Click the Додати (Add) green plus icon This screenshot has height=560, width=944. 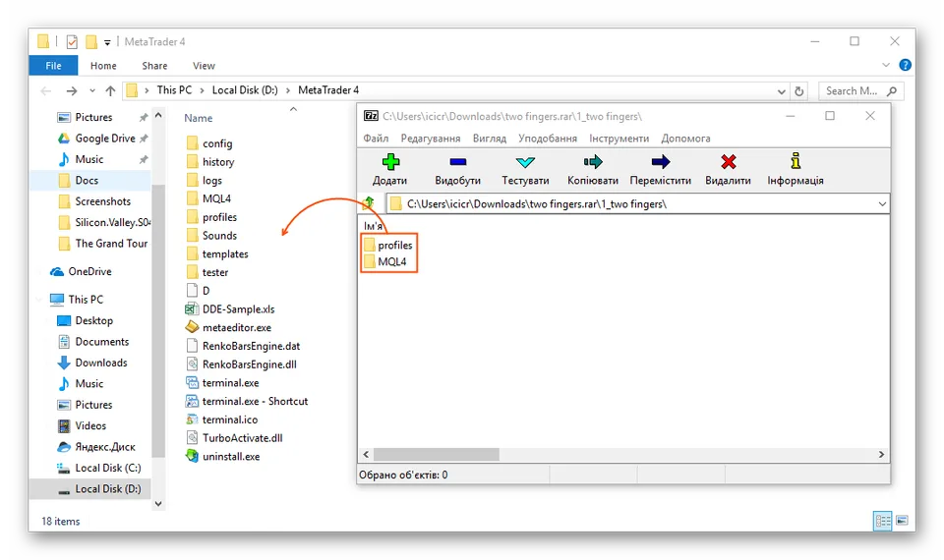pyautogui.click(x=390, y=161)
